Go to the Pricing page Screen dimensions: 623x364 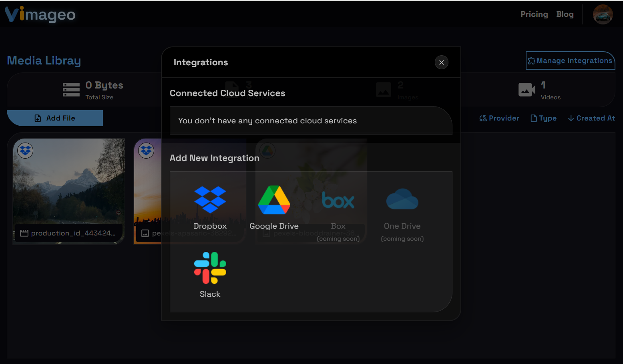point(534,14)
